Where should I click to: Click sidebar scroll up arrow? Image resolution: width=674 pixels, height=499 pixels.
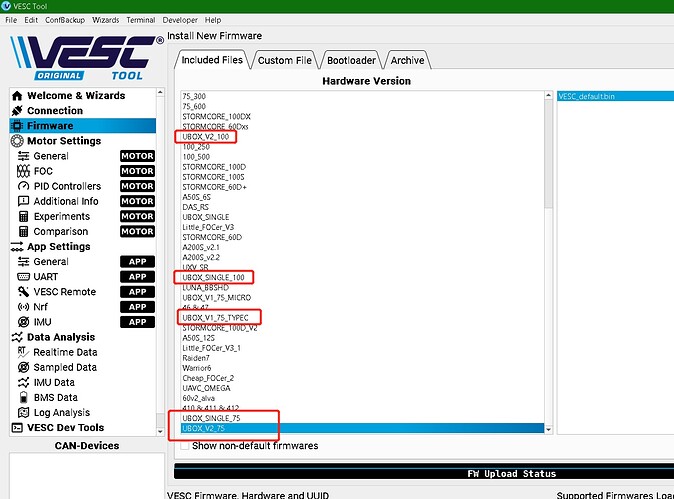click(x=160, y=92)
